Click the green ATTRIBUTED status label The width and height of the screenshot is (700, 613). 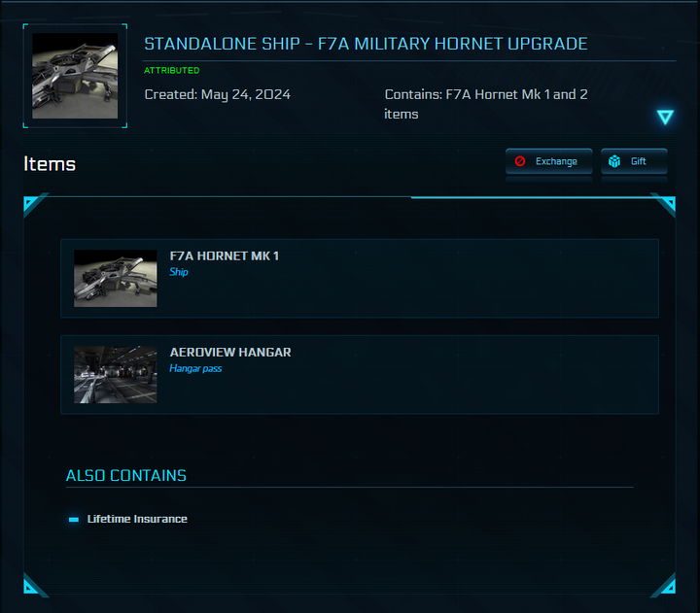(172, 71)
